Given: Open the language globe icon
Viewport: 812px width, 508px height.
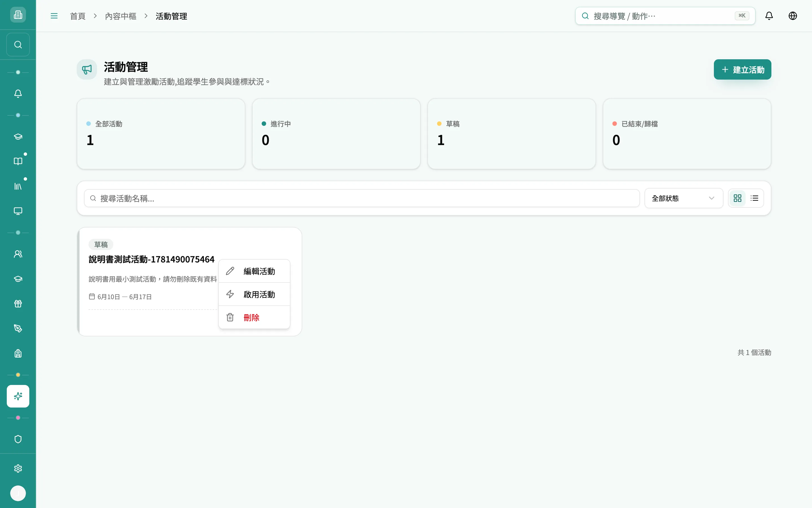Looking at the screenshot, I should coord(793,16).
